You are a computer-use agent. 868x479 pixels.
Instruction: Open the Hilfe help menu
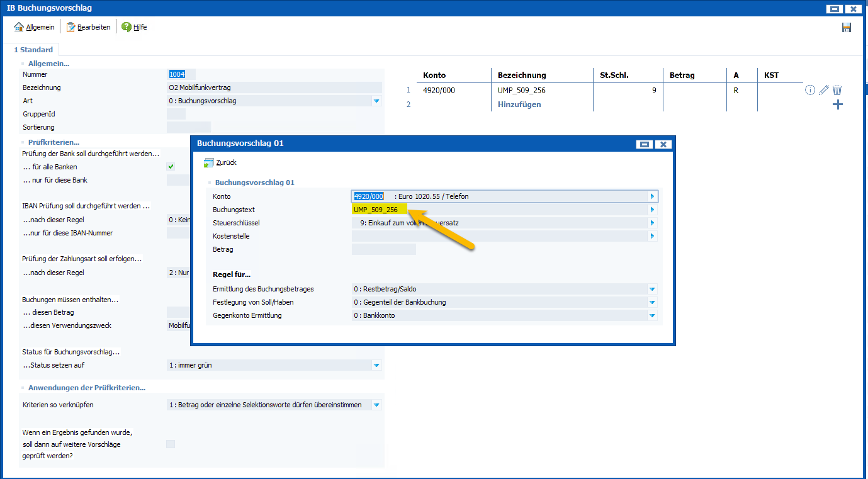(134, 27)
